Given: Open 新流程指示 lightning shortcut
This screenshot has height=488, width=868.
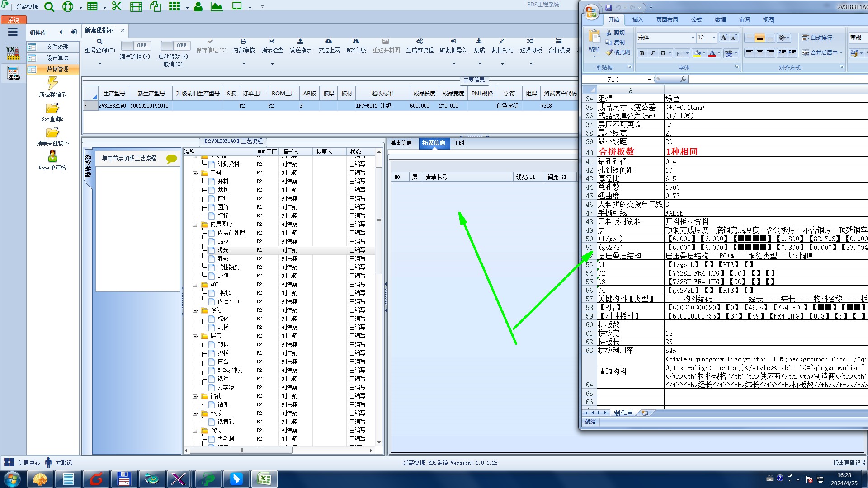Looking at the screenshot, I should [x=52, y=87].
